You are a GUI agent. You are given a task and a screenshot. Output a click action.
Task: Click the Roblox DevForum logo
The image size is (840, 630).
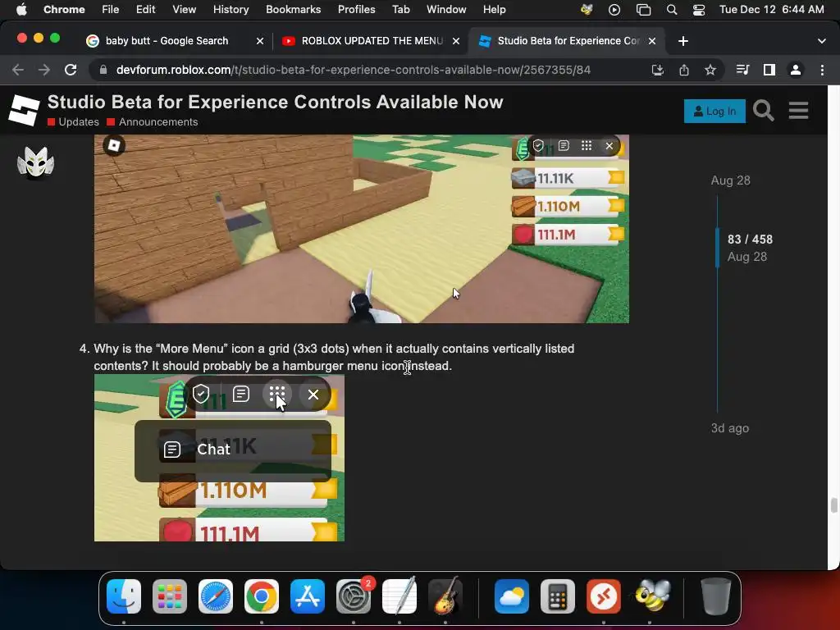24,111
